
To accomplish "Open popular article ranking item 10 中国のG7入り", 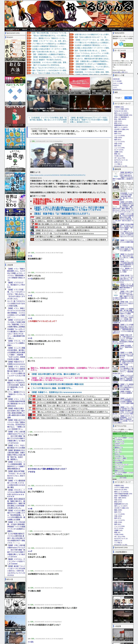I will pos(16,363).
